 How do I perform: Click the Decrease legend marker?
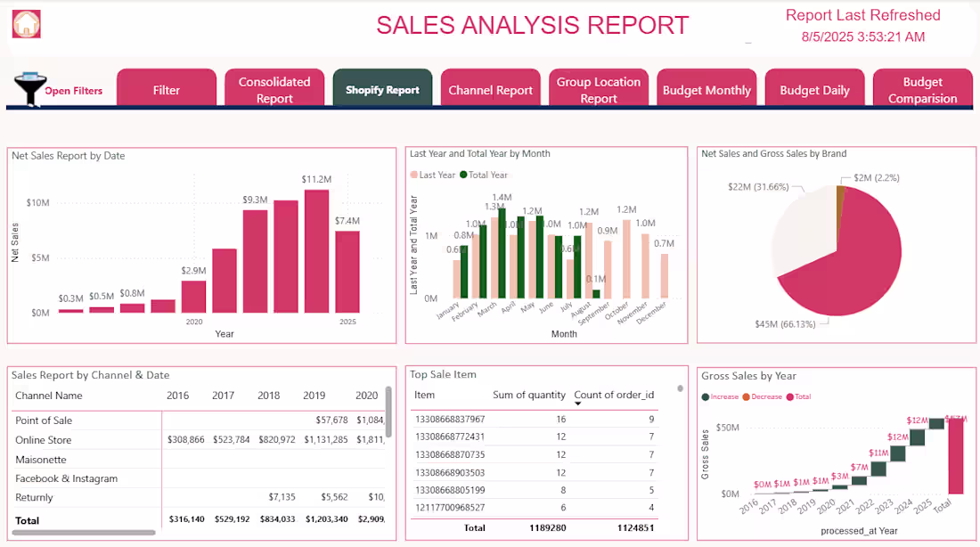pyautogui.click(x=747, y=397)
